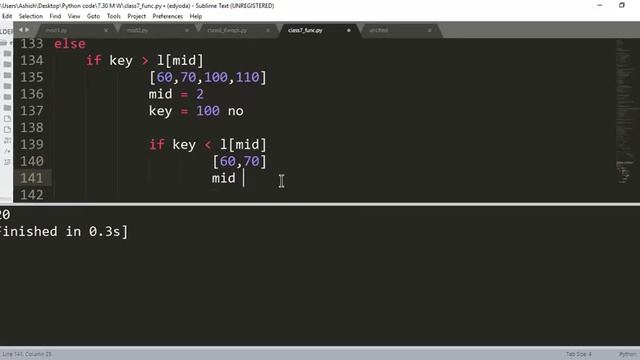640x360 pixels.
Task: Open the Preferences menu
Action: tap(167, 16)
